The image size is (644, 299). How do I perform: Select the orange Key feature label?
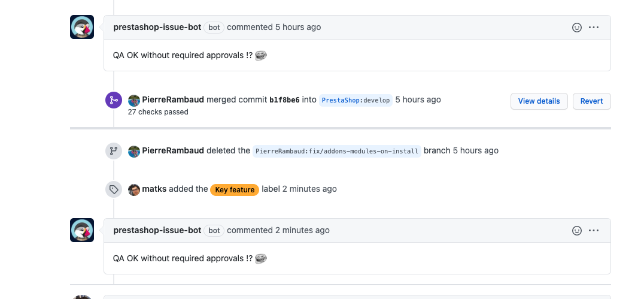(235, 189)
